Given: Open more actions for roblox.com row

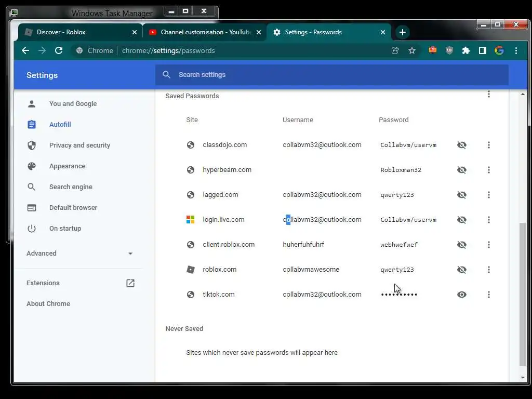Looking at the screenshot, I should click(488, 270).
